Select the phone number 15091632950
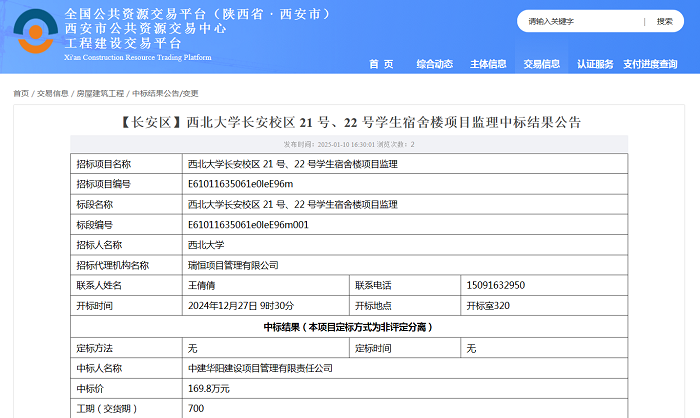This screenshot has height=418, width=700. click(x=496, y=285)
